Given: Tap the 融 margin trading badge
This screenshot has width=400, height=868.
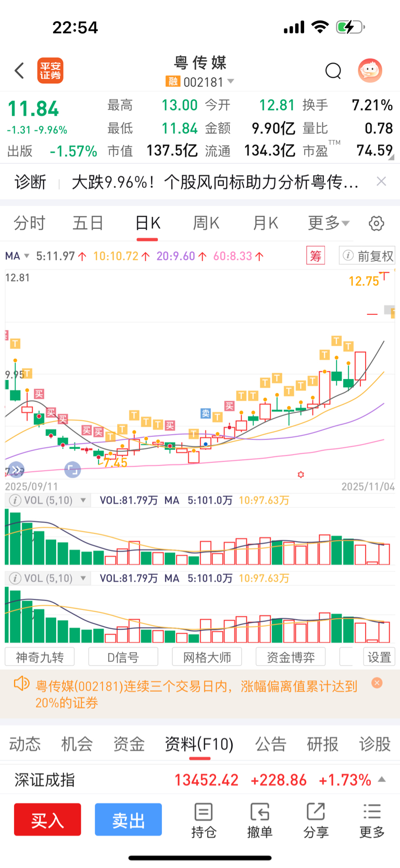Looking at the screenshot, I should [x=172, y=81].
